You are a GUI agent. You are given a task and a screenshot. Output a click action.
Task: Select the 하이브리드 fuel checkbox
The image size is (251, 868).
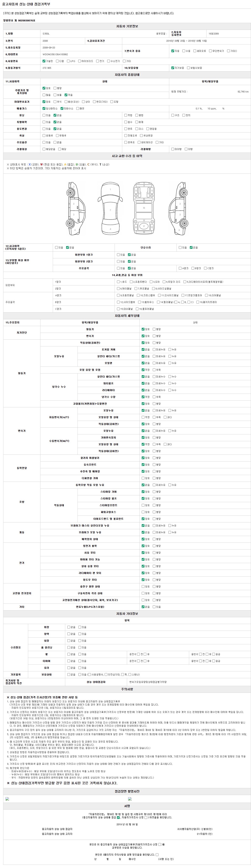point(80,61)
